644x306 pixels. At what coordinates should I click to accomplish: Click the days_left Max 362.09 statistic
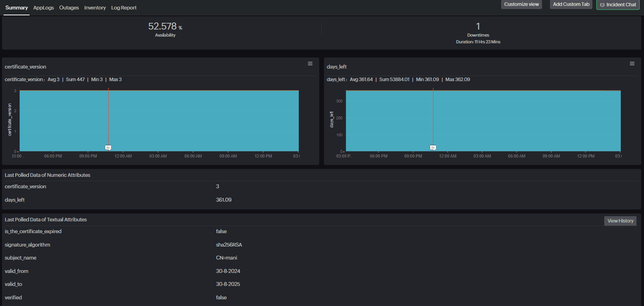(x=457, y=80)
